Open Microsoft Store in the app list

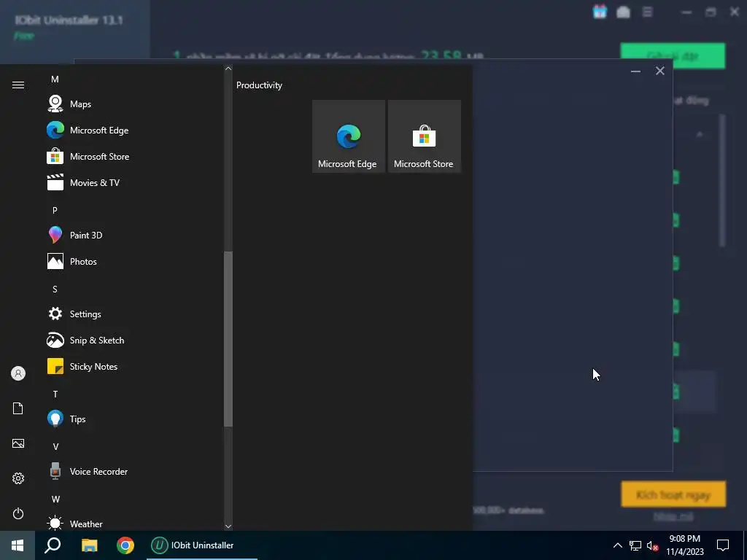coord(133,156)
